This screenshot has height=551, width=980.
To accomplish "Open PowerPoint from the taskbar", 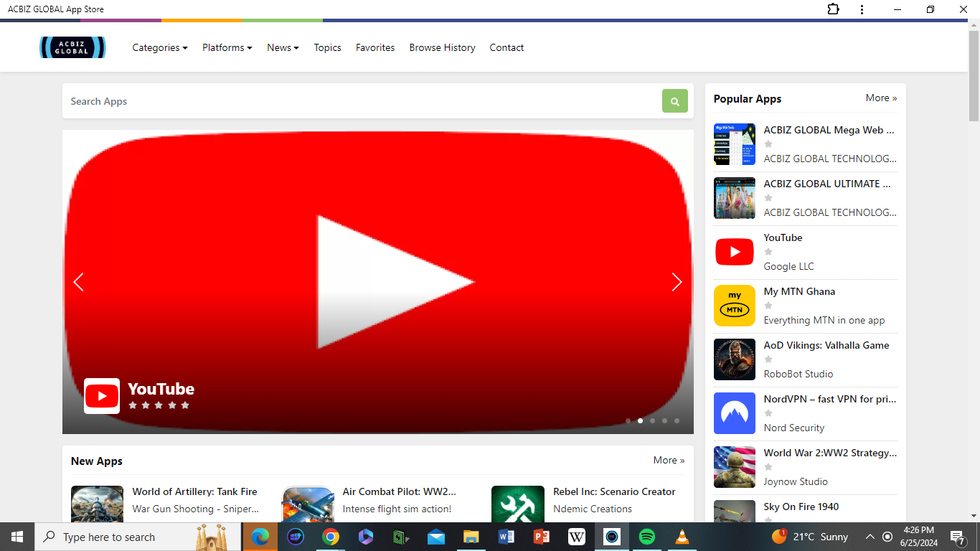I will pyautogui.click(x=542, y=537).
